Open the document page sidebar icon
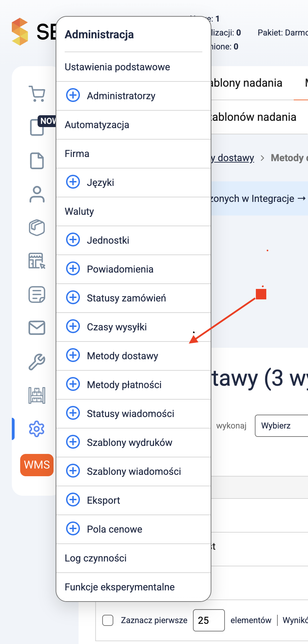 (x=37, y=160)
